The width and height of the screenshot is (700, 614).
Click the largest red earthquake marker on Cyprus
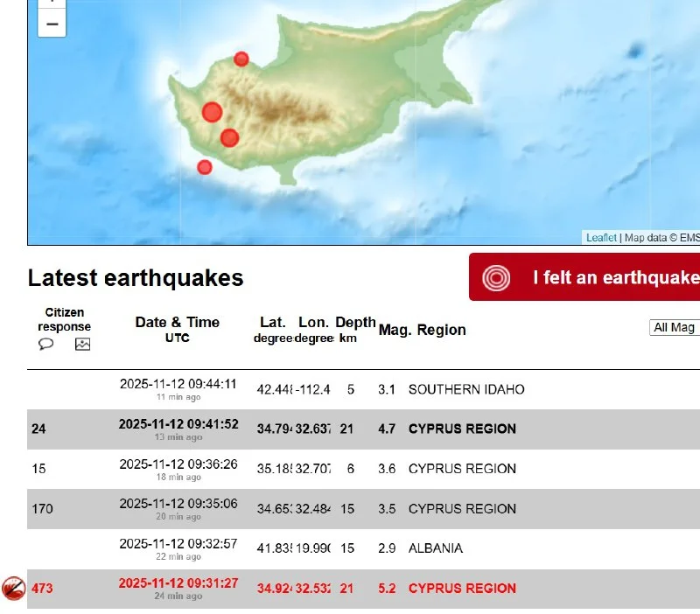coord(212,112)
